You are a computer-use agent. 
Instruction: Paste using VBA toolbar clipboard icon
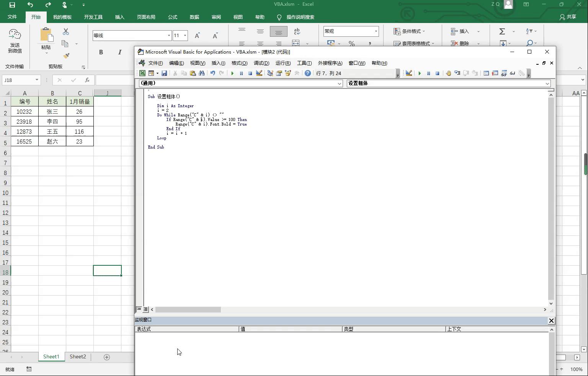pos(193,73)
